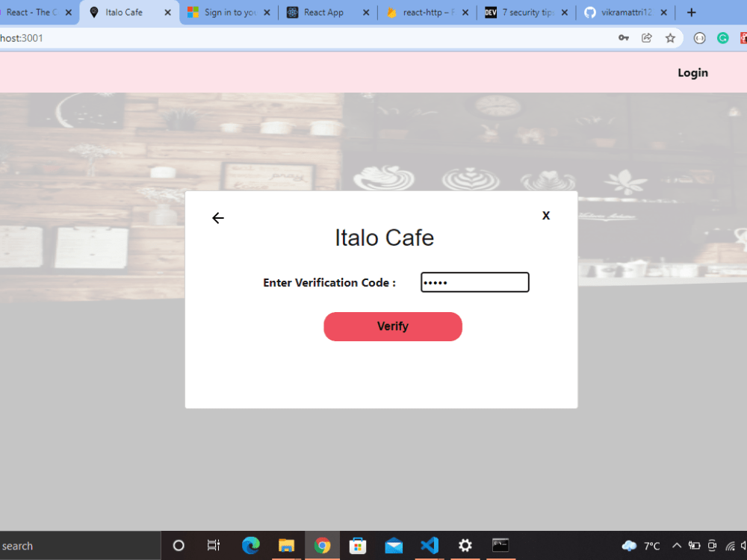Image resolution: width=747 pixels, height=560 pixels.
Task: Close the React App browser tab
Action: click(366, 13)
